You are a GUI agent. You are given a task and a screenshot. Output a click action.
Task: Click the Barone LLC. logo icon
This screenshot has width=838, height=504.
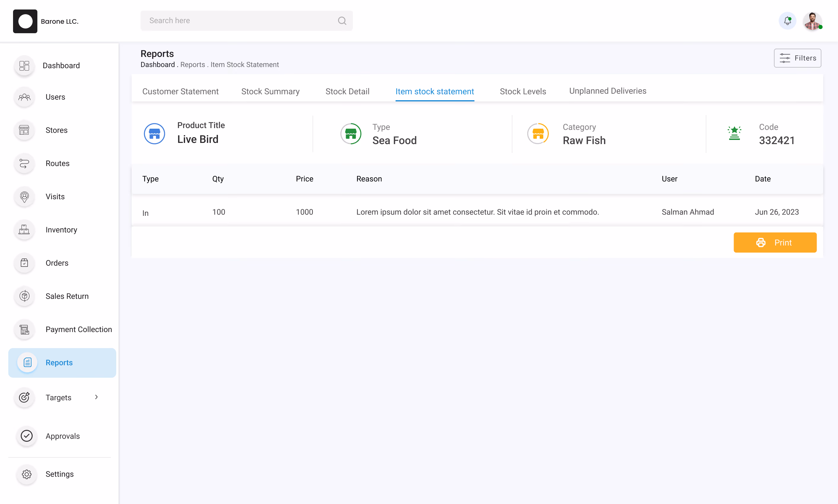[x=25, y=21]
